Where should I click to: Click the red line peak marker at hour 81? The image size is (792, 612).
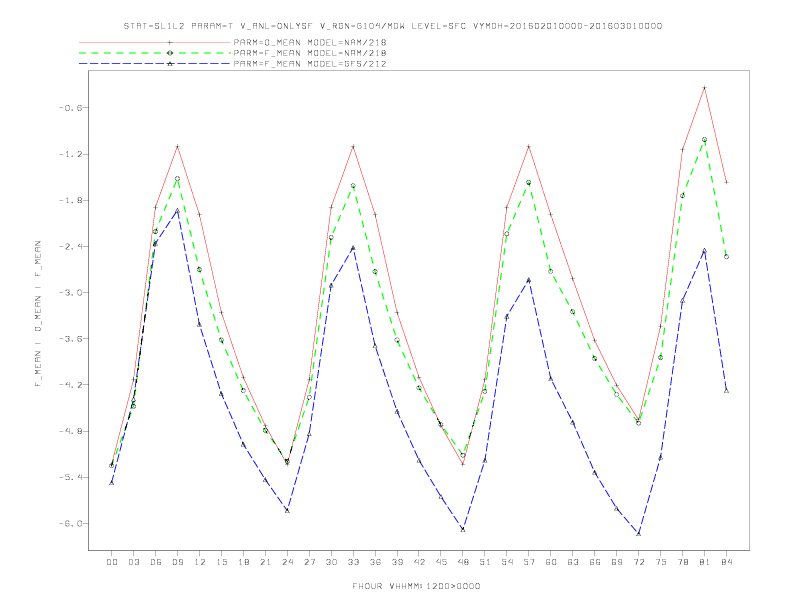pos(705,88)
